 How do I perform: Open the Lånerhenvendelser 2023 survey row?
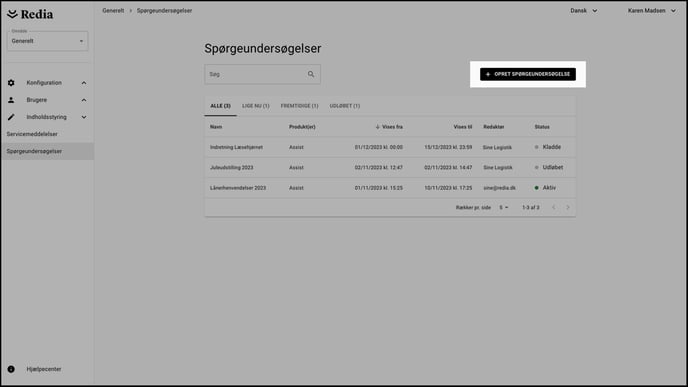pyautogui.click(x=390, y=188)
